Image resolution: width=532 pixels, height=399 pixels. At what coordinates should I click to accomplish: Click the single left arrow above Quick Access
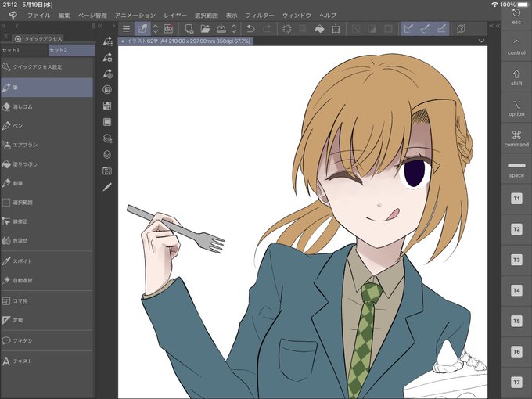tap(17, 26)
